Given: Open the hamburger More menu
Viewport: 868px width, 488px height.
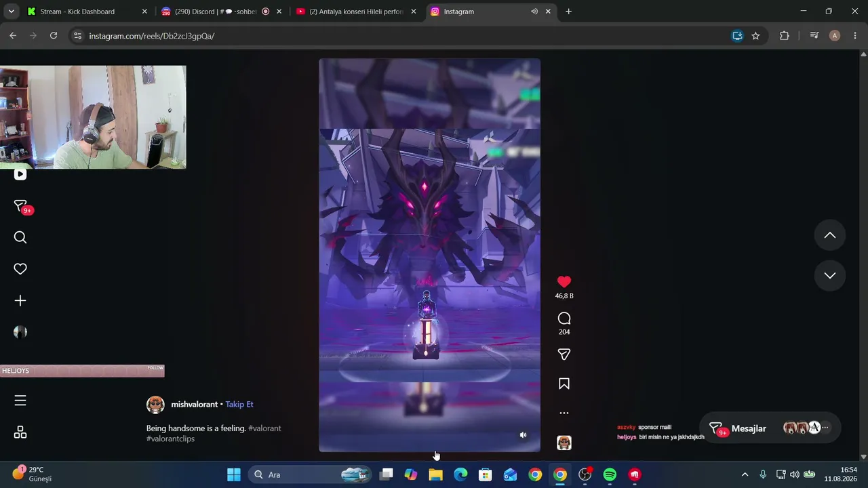Looking at the screenshot, I should [x=20, y=401].
